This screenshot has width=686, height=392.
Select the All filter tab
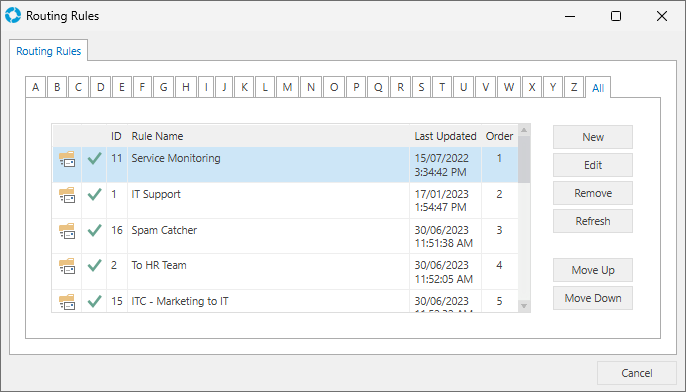(x=598, y=88)
